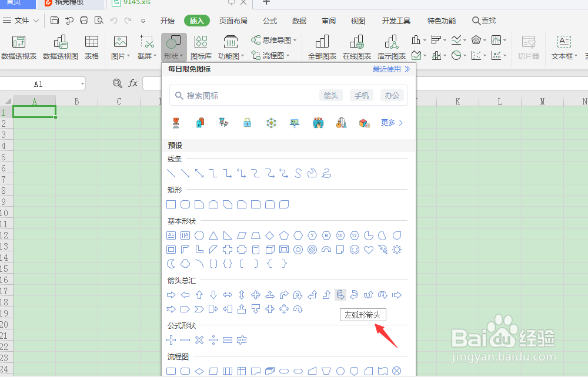Open the Function Chart (功能图) menu
This screenshot has width=588, height=377.
click(231, 48)
